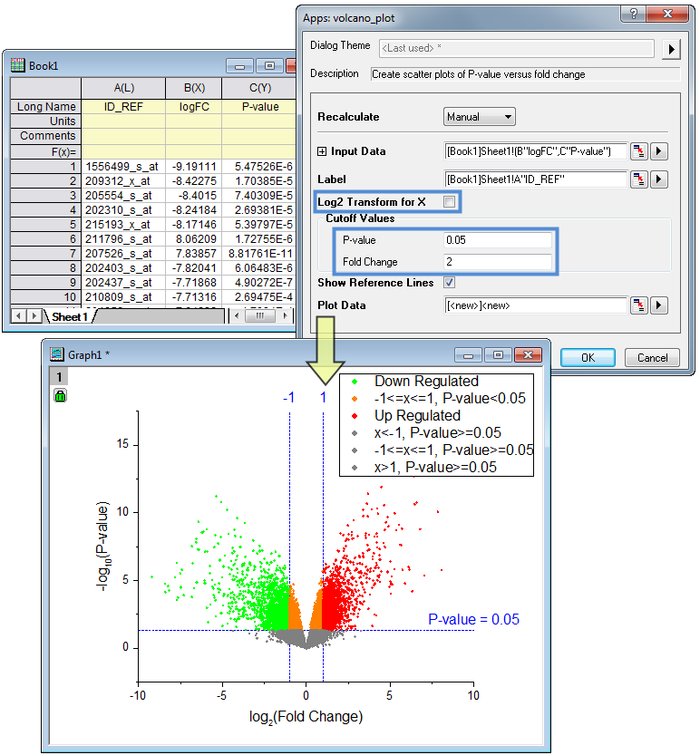Click the Comments row header
The image size is (700, 755).
click(45, 136)
